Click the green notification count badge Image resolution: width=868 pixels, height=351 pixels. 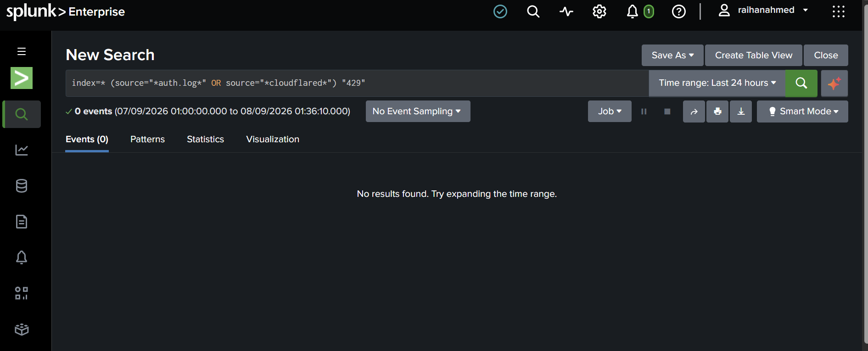(649, 11)
